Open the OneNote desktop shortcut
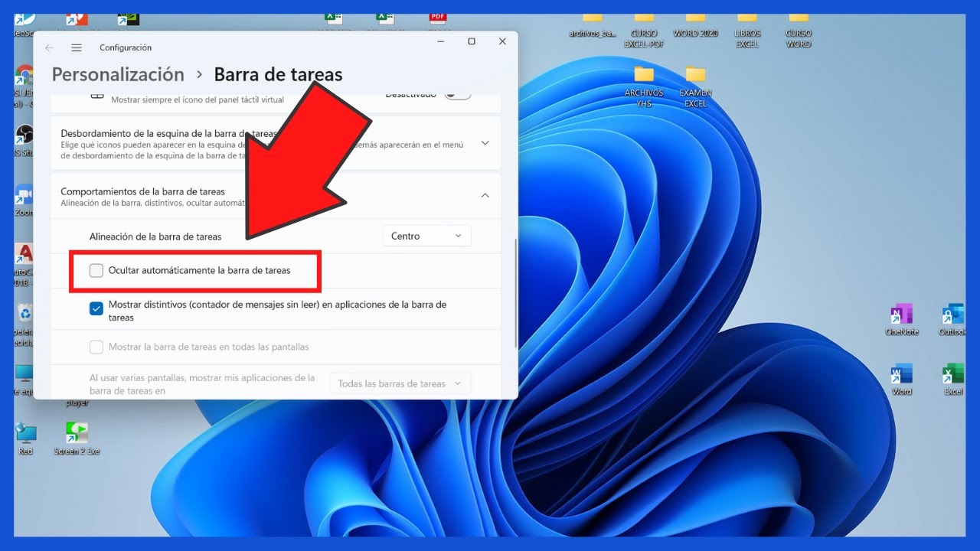Viewport: 980px width, 551px height. click(x=901, y=316)
